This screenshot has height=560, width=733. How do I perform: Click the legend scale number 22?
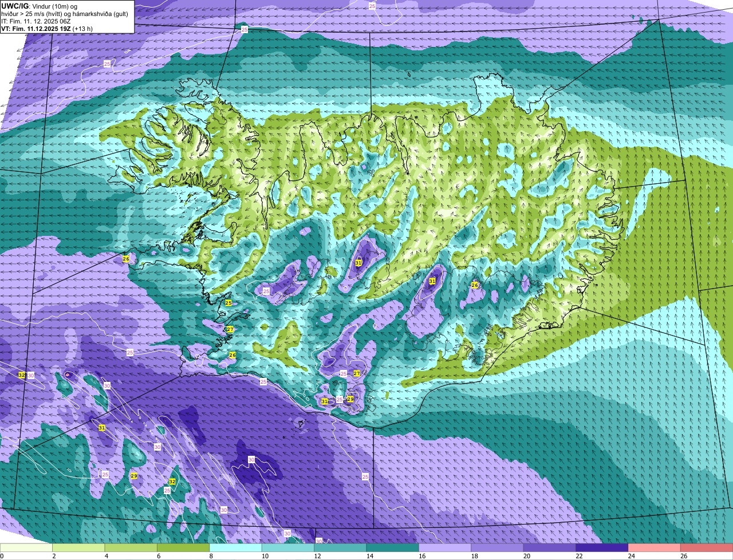tap(578, 556)
